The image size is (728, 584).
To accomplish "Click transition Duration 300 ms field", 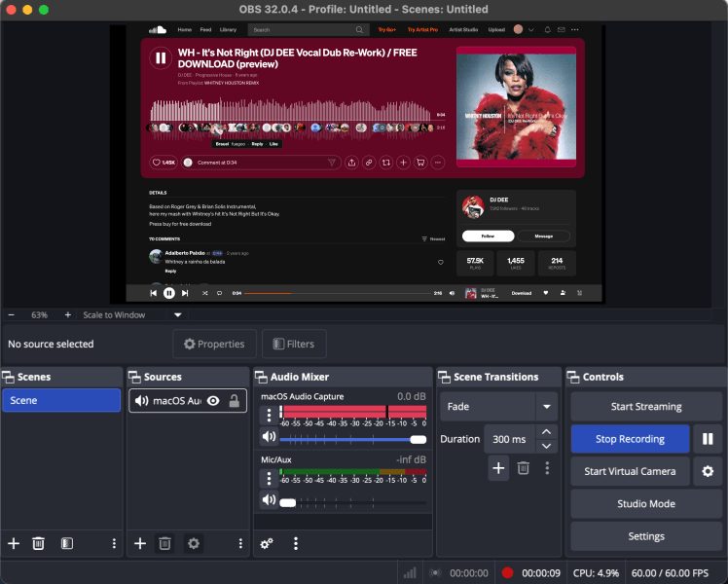I will point(509,439).
